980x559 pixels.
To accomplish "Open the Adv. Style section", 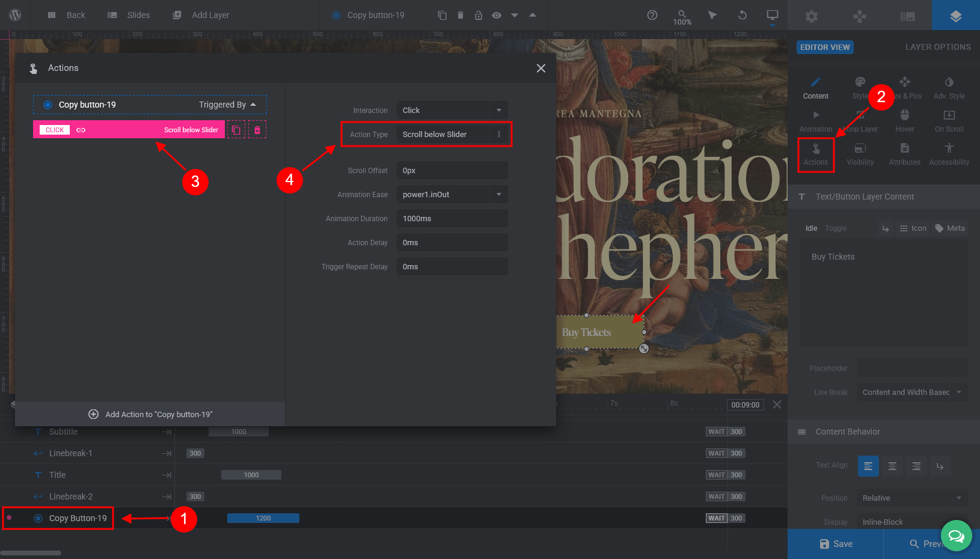I will pyautogui.click(x=949, y=88).
